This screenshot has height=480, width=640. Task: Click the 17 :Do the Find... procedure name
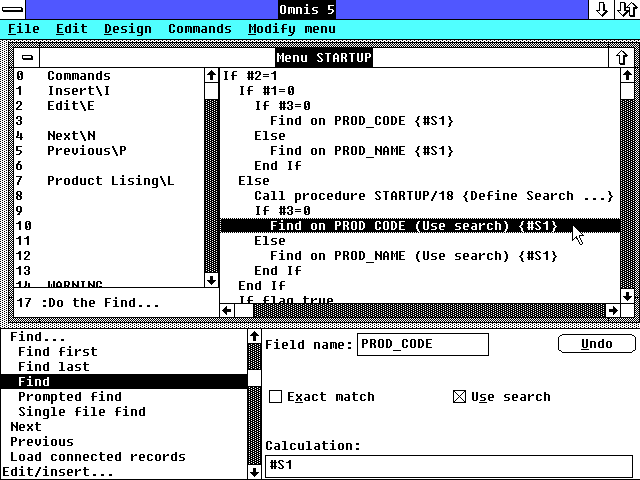pyautogui.click(x=87, y=303)
